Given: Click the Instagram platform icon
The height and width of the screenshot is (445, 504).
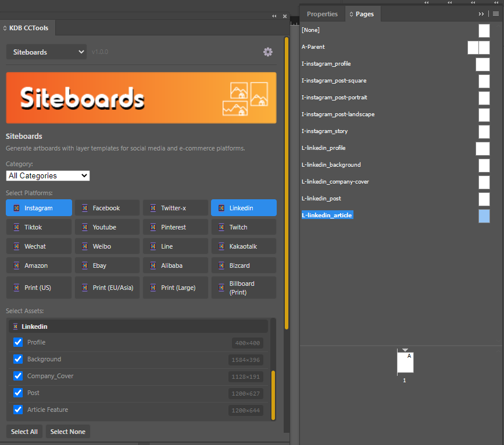Looking at the screenshot, I should click(16, 208).
